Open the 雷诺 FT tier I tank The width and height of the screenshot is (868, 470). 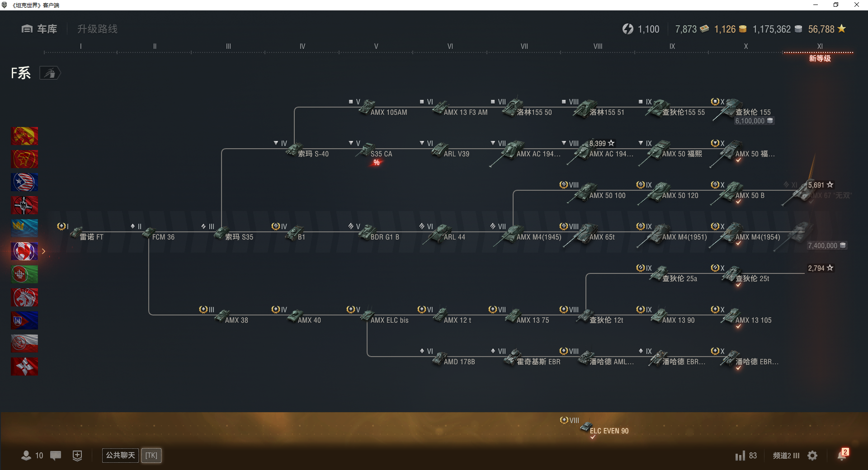point(81,232)
